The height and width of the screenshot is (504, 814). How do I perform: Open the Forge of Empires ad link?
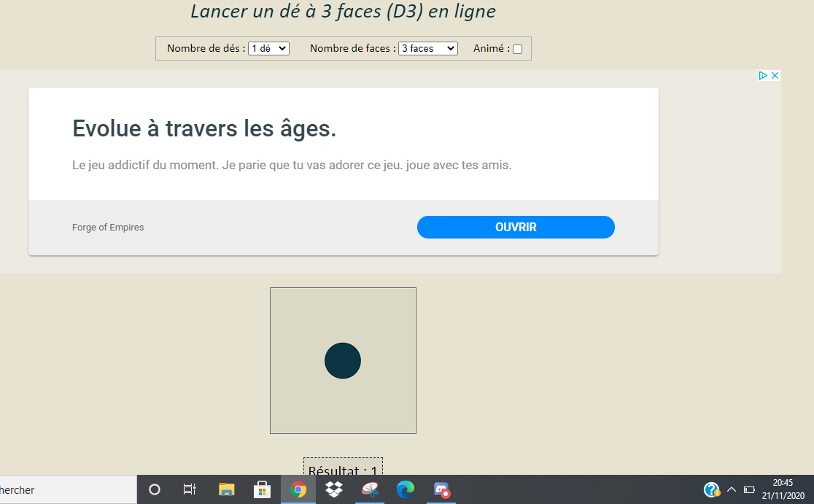(108, 228)
